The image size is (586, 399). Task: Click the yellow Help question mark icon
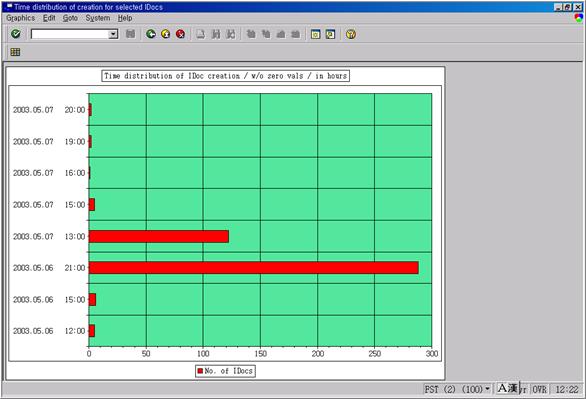point(351,34)
